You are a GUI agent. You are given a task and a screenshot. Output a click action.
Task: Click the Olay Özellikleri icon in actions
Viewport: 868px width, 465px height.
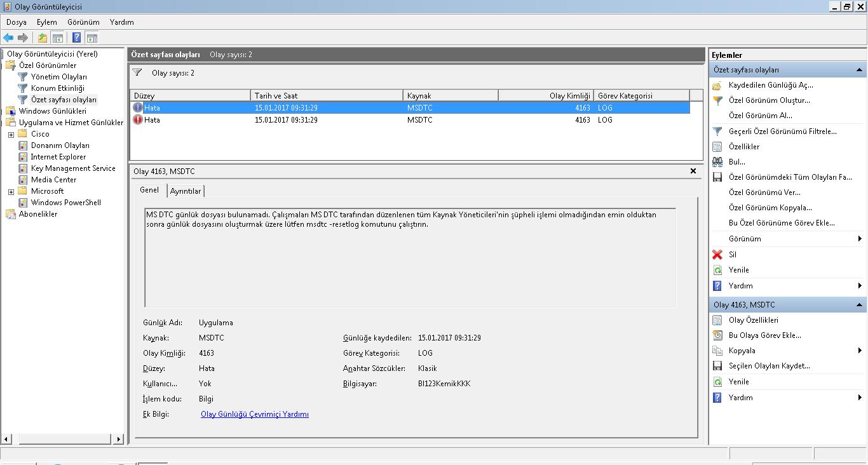[717, 320]
